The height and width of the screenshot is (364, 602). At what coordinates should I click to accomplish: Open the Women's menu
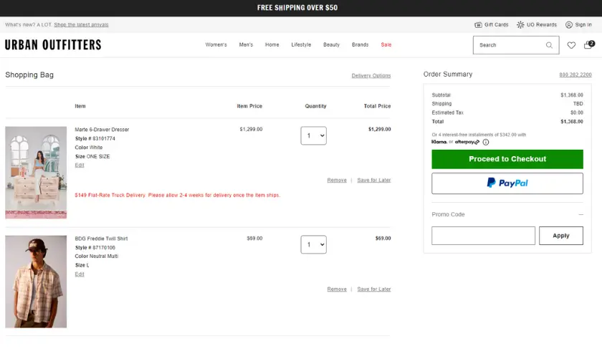tap(216, 45)
